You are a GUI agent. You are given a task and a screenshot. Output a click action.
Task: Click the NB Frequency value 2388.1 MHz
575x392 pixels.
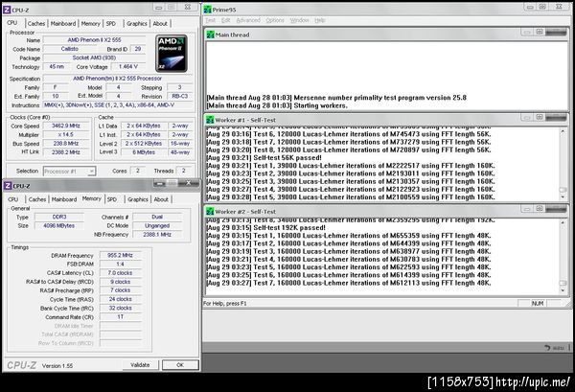(157, 234)
